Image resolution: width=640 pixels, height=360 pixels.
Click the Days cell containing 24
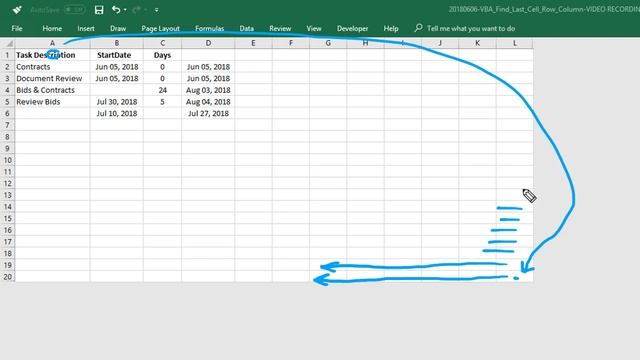(162, 90)
